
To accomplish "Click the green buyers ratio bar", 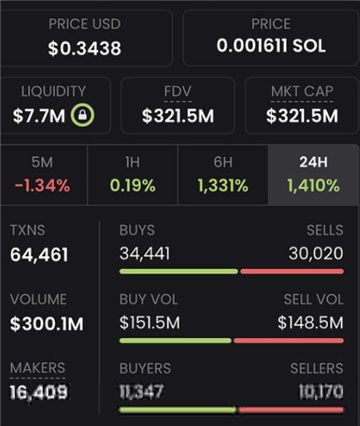I will (x=178, y=410).
